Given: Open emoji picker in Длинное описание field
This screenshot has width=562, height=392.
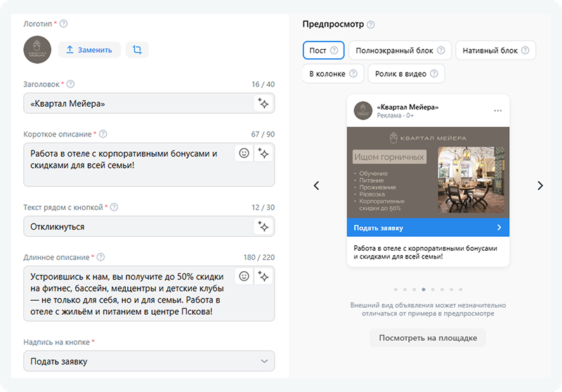Looking at the screenshot, I should pos(244,276).
